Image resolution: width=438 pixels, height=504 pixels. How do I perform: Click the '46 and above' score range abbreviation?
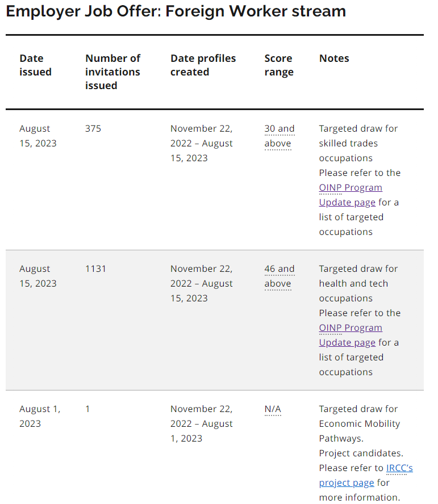click(280, 276)
